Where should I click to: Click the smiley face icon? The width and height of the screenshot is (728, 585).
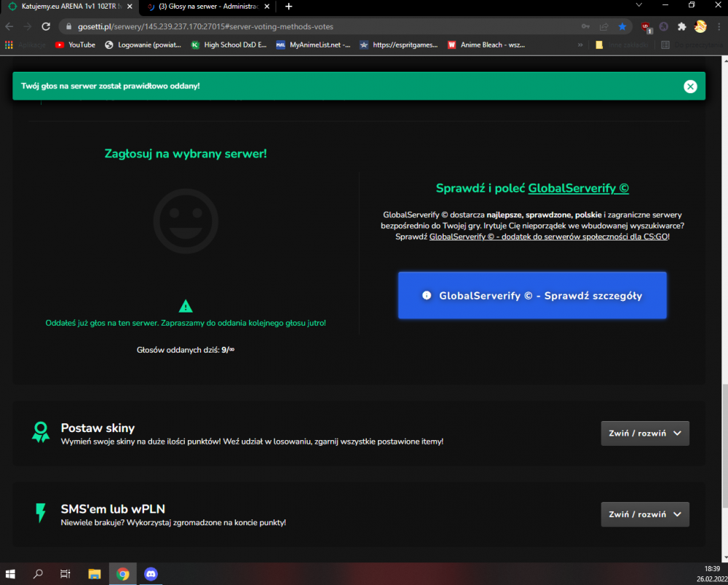click(x=186, y=221)
